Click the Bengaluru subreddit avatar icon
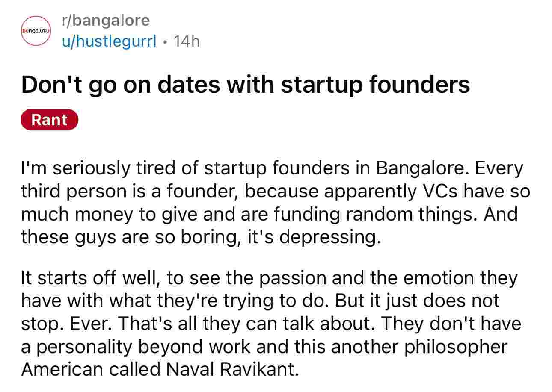552x392 pixels. click(36, 31)
